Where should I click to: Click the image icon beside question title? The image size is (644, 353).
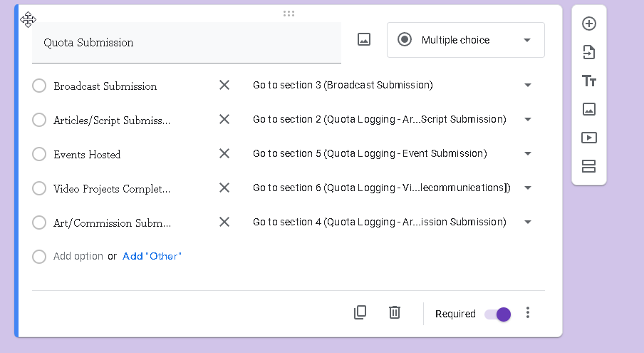click(x=364, y=39)
